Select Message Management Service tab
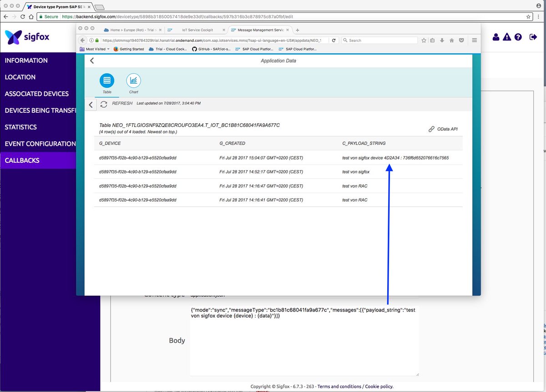Image resolution: width=546 pixels, height=392 pixels. pos(260,30)
